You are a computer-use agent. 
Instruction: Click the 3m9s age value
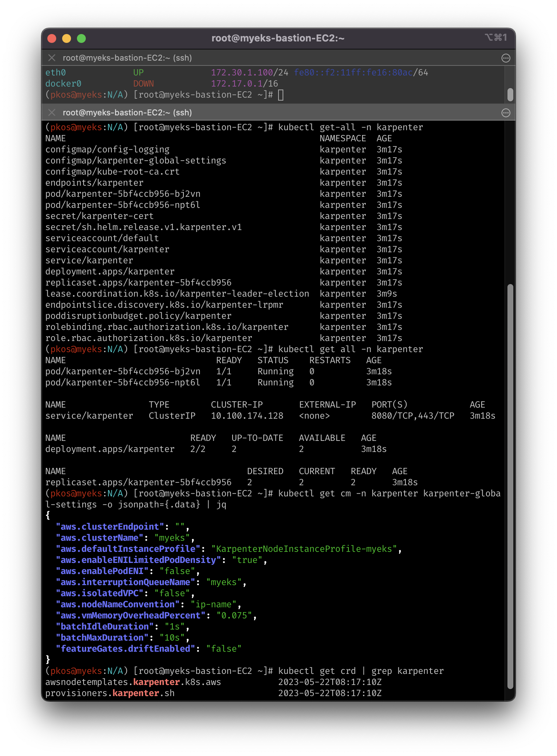point(387,294)
